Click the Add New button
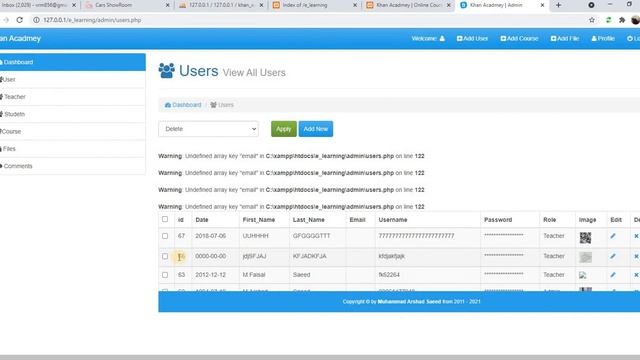 [316, 129]
